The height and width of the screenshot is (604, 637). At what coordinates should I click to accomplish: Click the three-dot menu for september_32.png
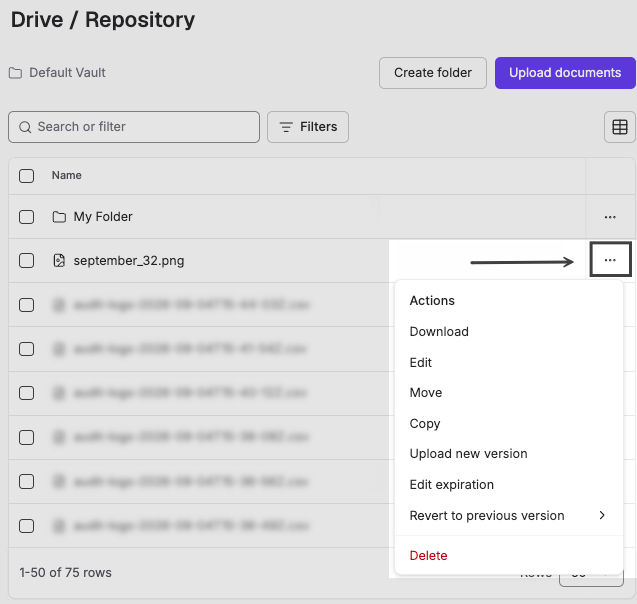click(x=610, y=260)
